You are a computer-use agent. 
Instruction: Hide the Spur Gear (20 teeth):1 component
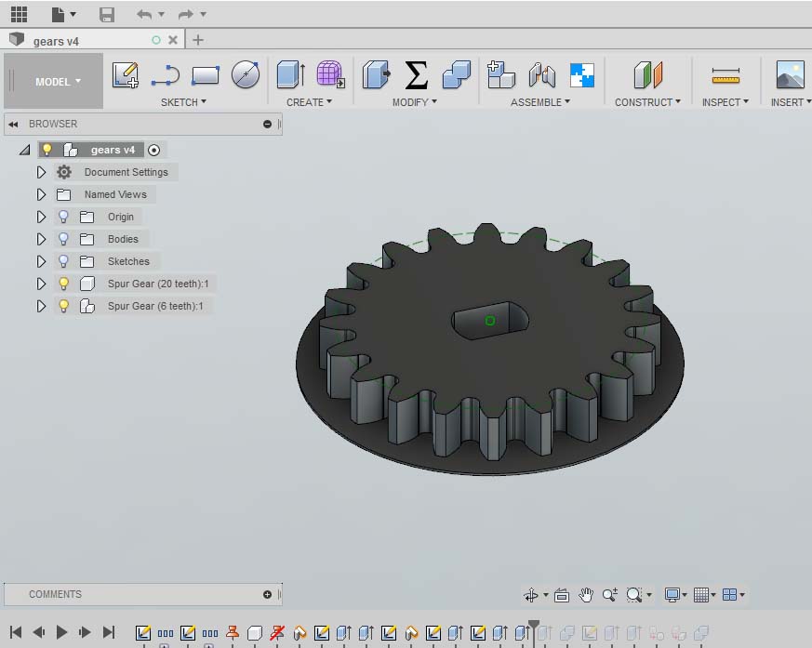click(64, 284)
